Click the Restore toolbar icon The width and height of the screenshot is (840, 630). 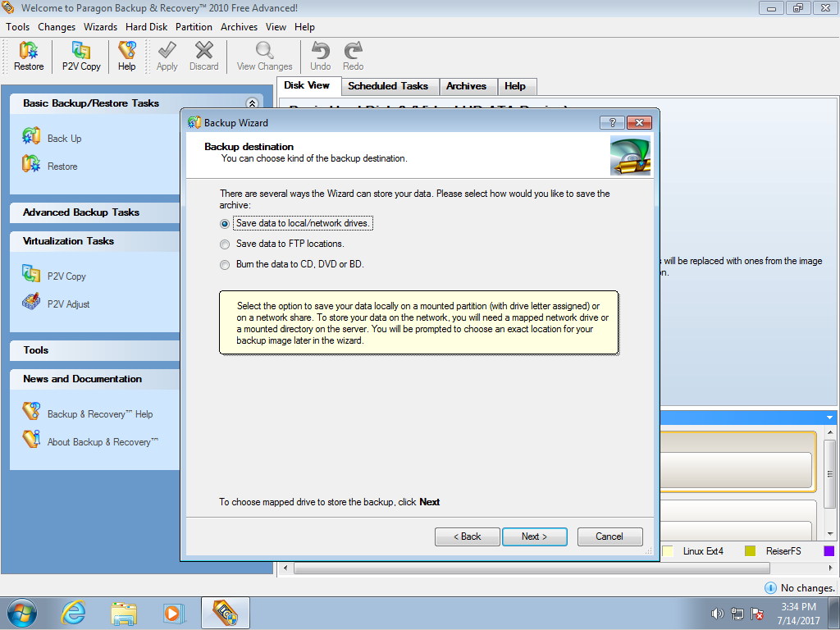29,57
